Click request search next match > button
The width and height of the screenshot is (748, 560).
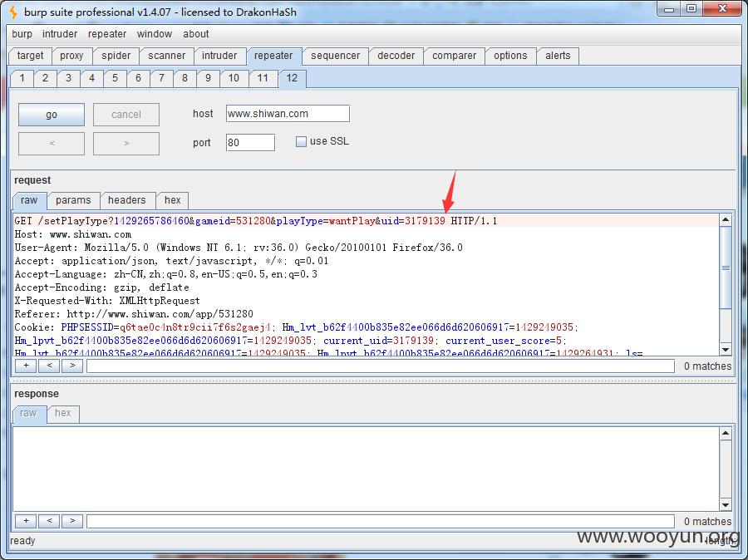[x=72, y=366]
